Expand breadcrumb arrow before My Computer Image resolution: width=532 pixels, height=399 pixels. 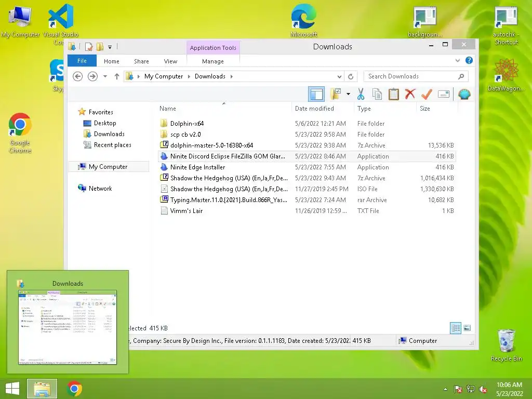(x=138, y=77)
